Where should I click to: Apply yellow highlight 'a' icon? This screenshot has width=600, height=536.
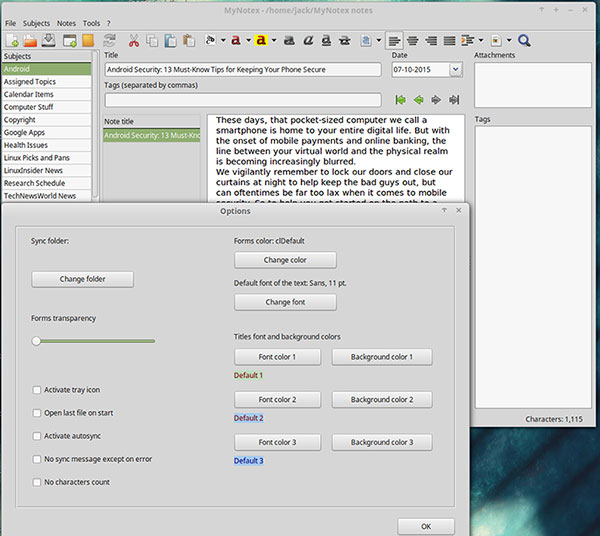tap(261, 40)
